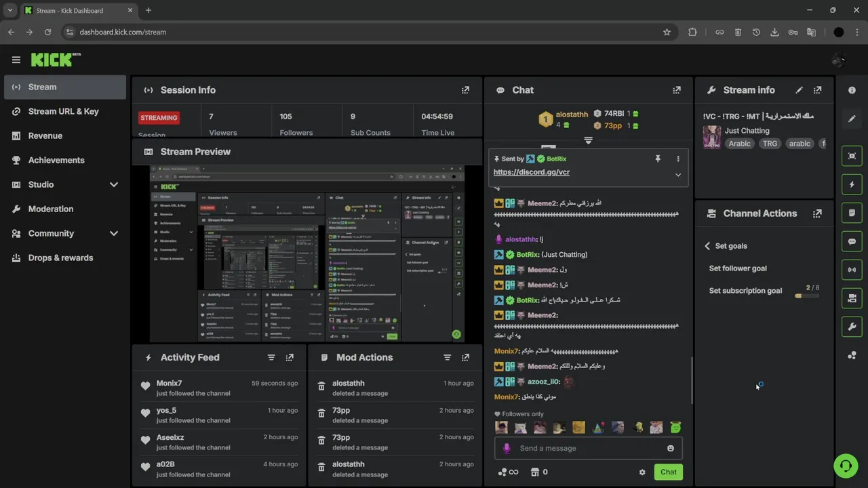Click the info icon in right sidebar
This screenshot has height=488, width=868.
coord(852,91)
